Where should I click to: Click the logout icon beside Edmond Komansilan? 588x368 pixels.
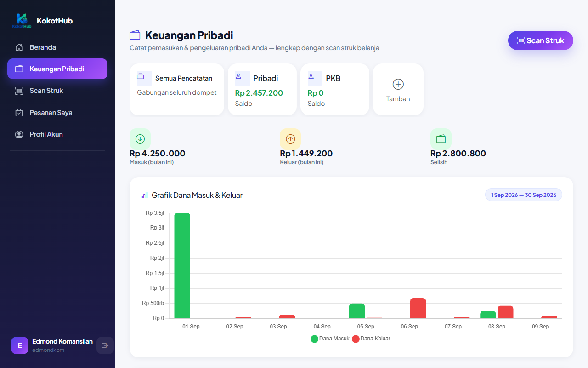[x=105, y=345]
